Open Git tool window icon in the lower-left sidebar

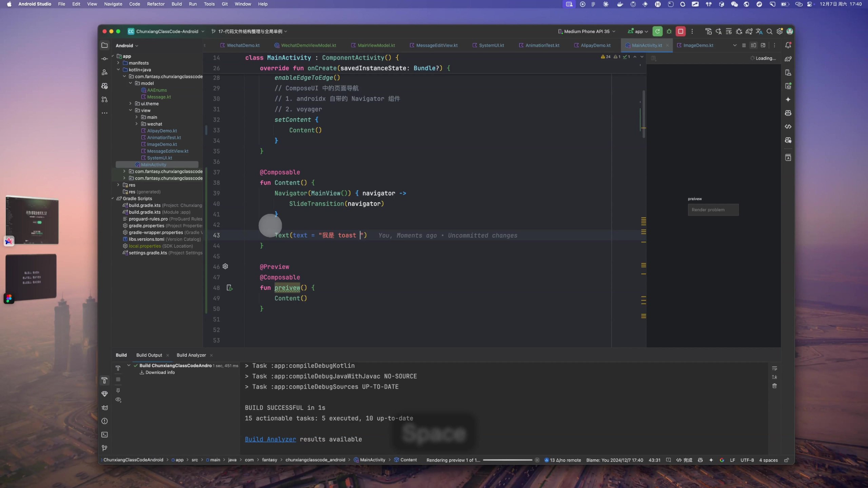(104, 448)
